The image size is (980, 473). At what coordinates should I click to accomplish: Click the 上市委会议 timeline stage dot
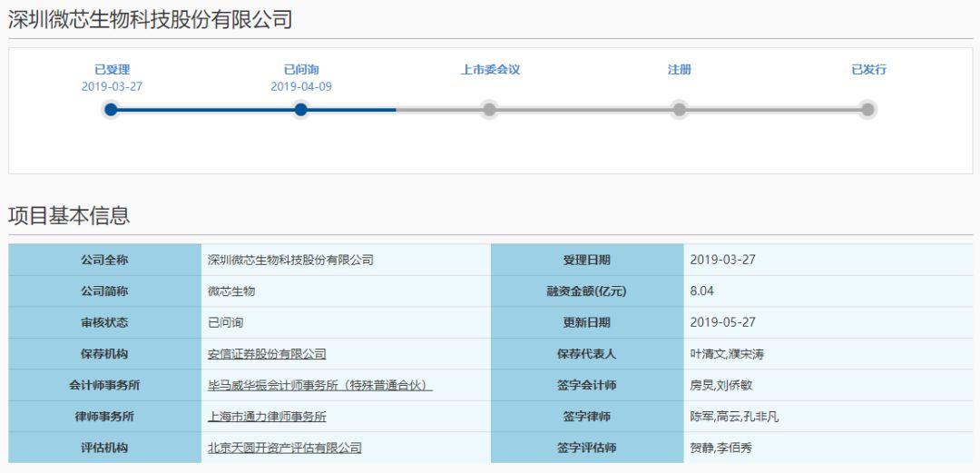[x=490, y=110]
